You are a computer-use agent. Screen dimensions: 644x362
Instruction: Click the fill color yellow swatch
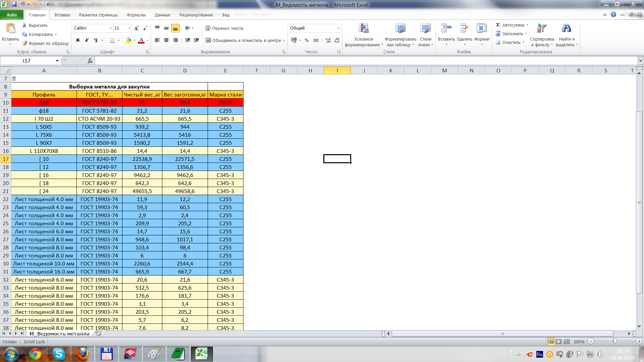[x=128, y=40]
